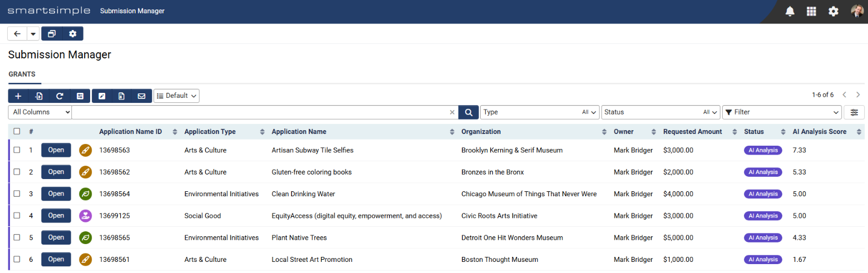Click the Brooklyn Kerning & Serif Museum cell
The height and width of the screenshot is (273, 868).
click(x=512, y=150)
